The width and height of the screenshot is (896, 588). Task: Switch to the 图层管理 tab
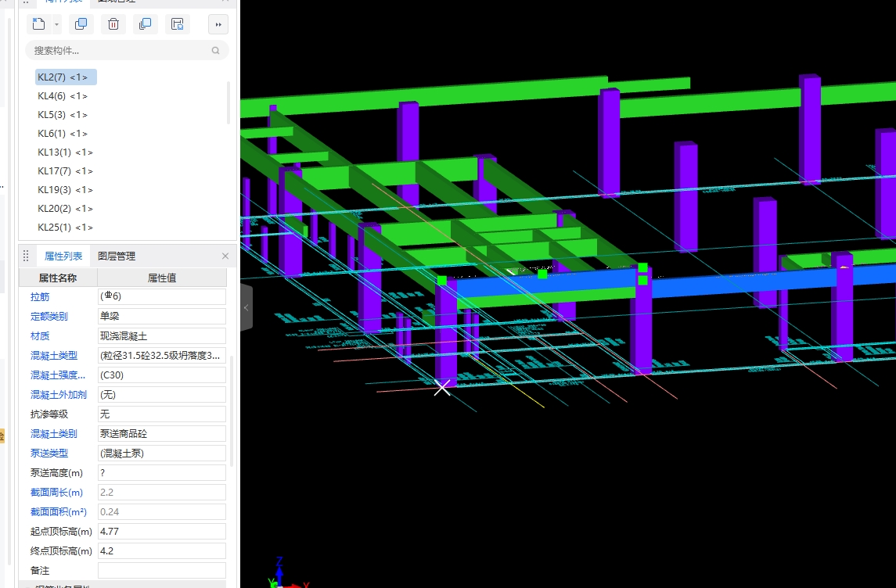[x=117, y=256]
